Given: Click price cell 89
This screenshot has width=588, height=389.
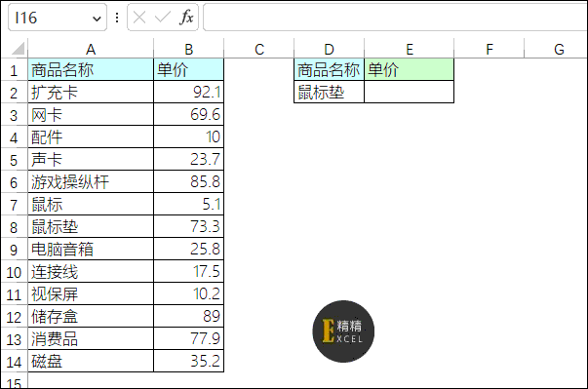Looking at the screenshot, I should [188, 317].
